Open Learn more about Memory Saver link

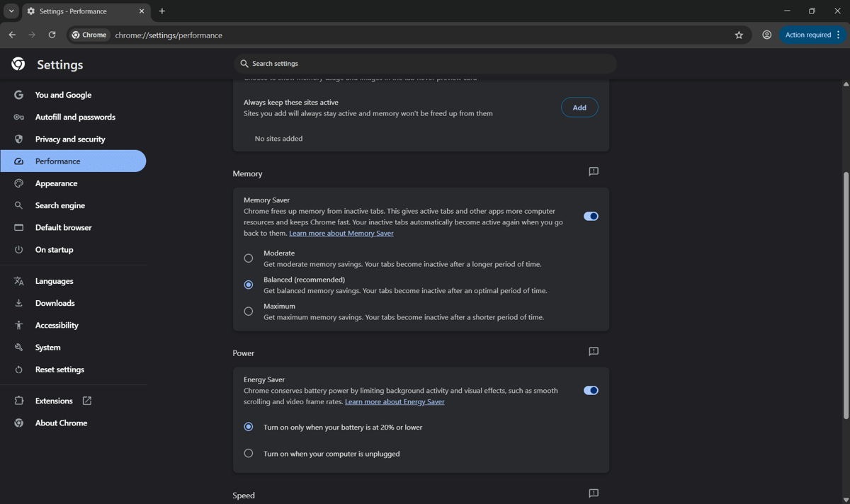point(341,234)
